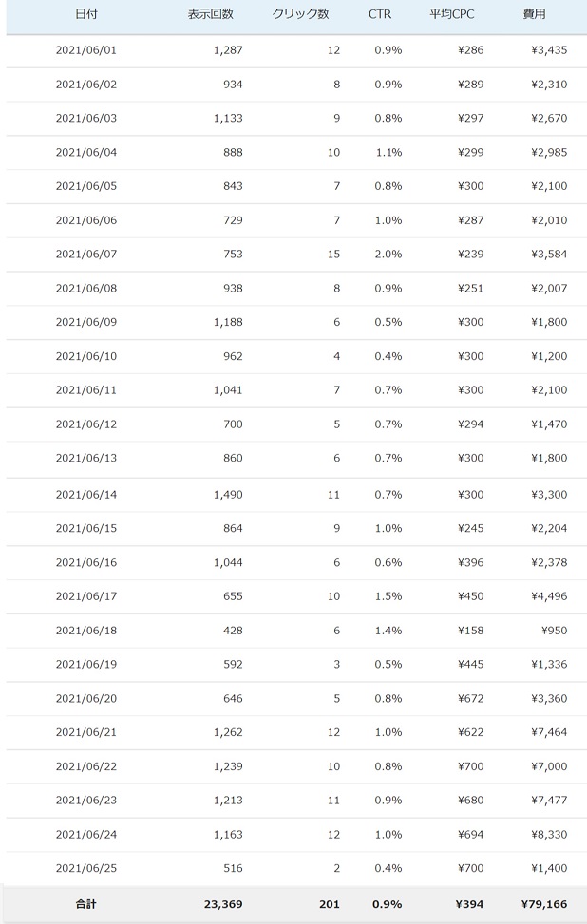Select the 2021/06/21 date cell

(86, 733)
